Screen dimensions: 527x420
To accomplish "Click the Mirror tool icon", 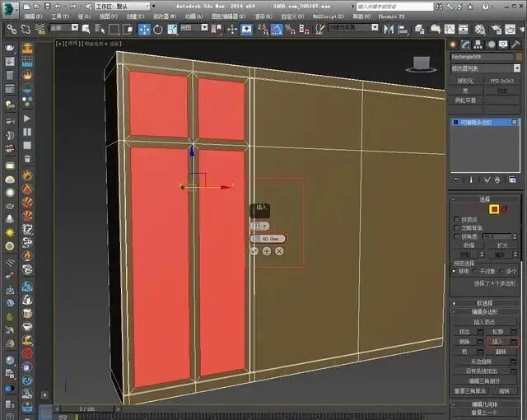I will coord(389,30).
